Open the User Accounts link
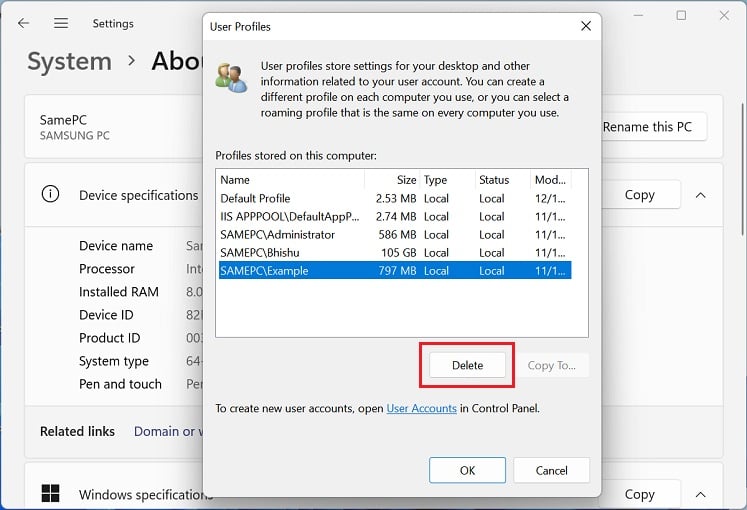The width and height of the screenshot is (747, 510). pyautogui.click(x=421, y=409)
